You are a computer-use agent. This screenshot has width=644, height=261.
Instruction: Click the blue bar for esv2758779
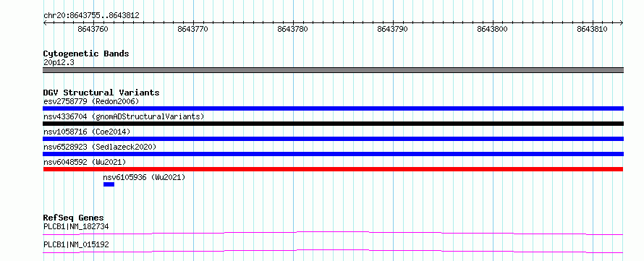click(333, 108)
